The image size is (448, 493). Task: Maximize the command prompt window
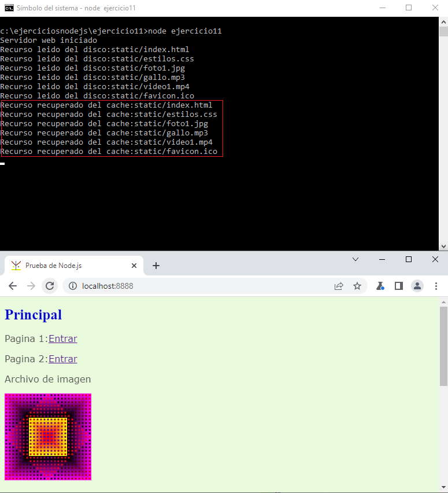coord(409,8)
